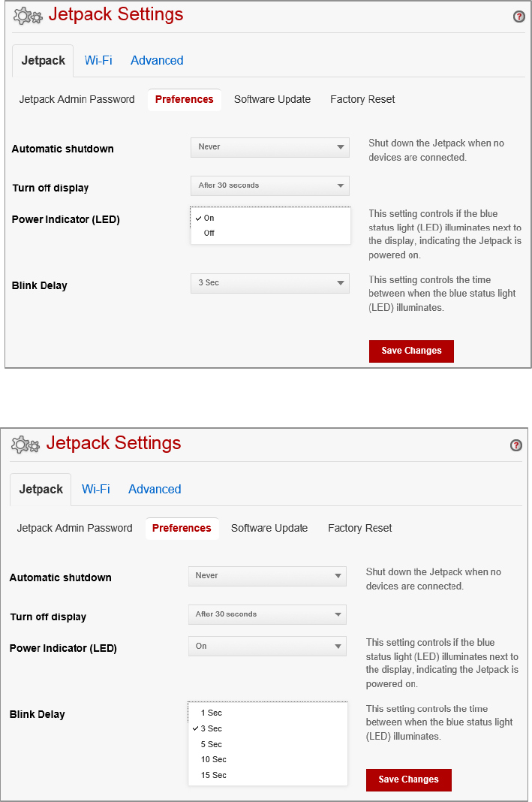The height and width of the screenshot is (802, 532).
Task: Choose Off in the Power Indicator list
Action: click(x=270, y=234)
